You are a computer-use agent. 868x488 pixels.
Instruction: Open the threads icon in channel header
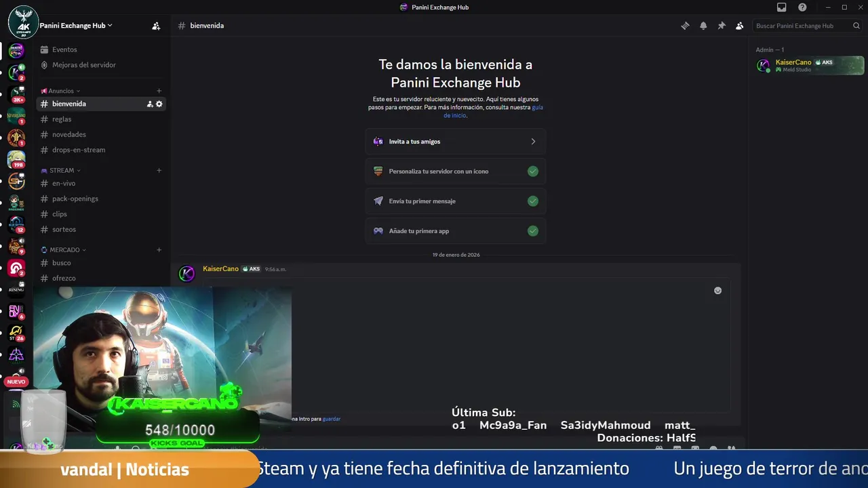pyautogui.click(x=685, y=26)
